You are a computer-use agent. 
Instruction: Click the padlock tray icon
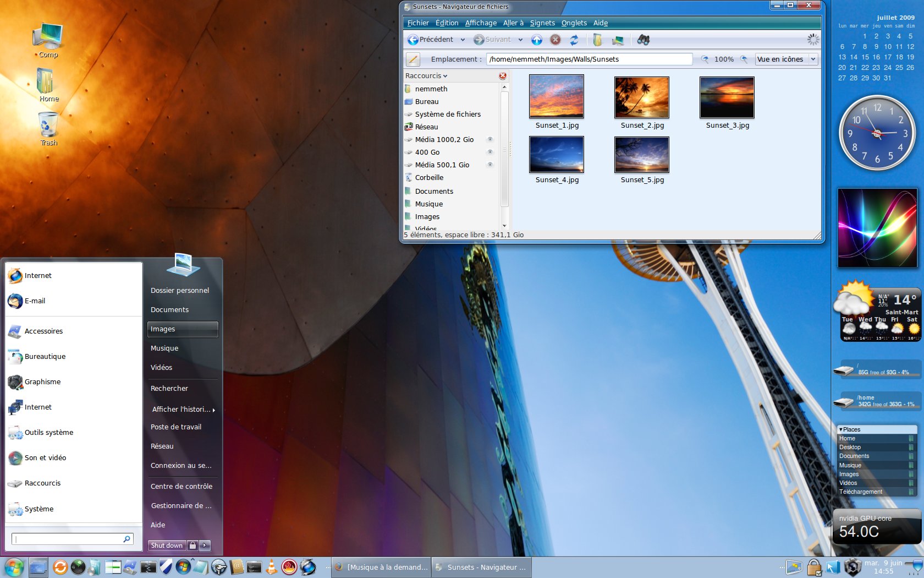click(x=814, y=567)
